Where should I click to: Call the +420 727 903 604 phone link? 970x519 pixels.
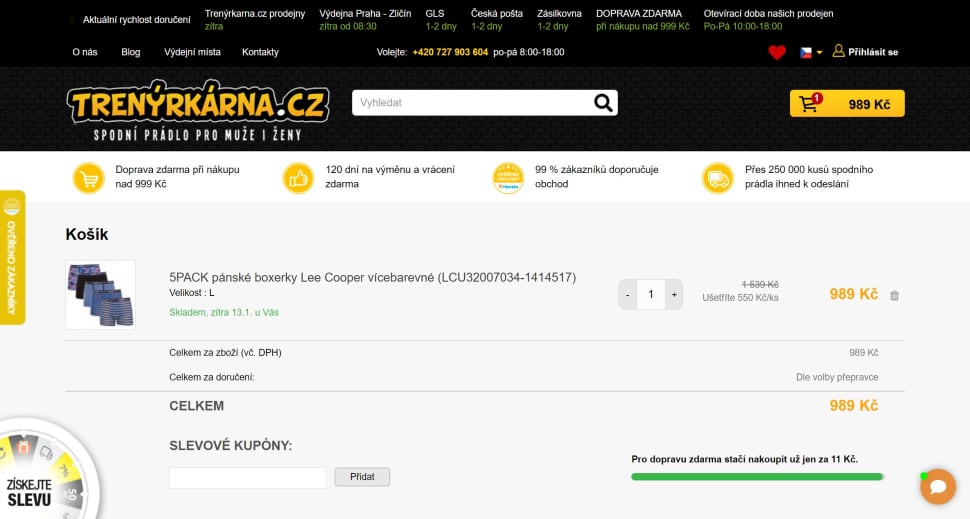tap(450, 52)
